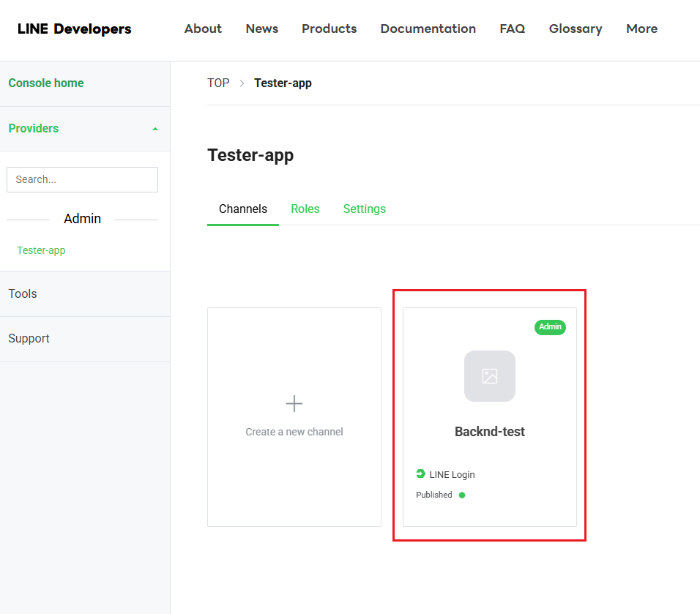
Task: Click the green Published status dot
Action: point(462,495)
